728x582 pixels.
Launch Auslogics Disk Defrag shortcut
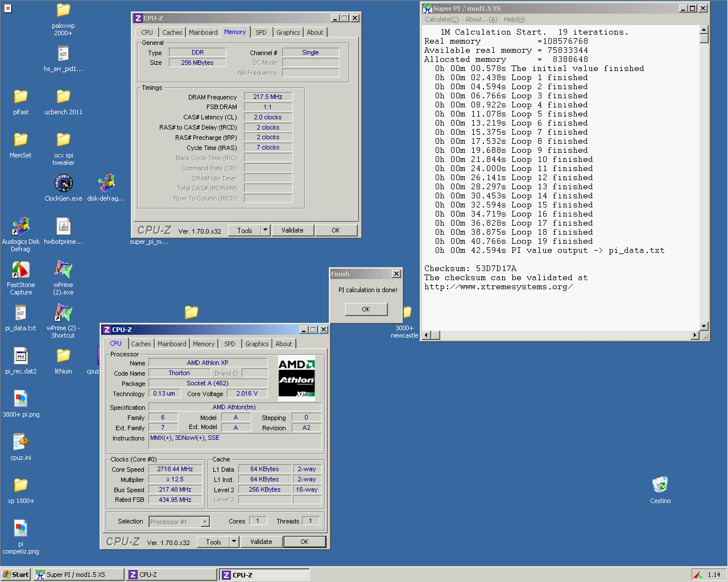20,227
